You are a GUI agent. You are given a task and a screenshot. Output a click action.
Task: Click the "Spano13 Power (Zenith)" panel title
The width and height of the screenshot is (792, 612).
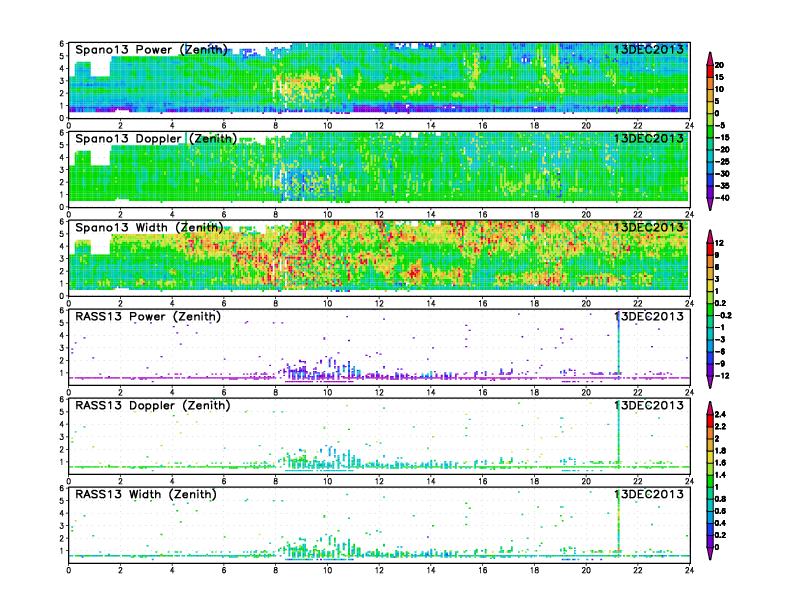[151, 49]
